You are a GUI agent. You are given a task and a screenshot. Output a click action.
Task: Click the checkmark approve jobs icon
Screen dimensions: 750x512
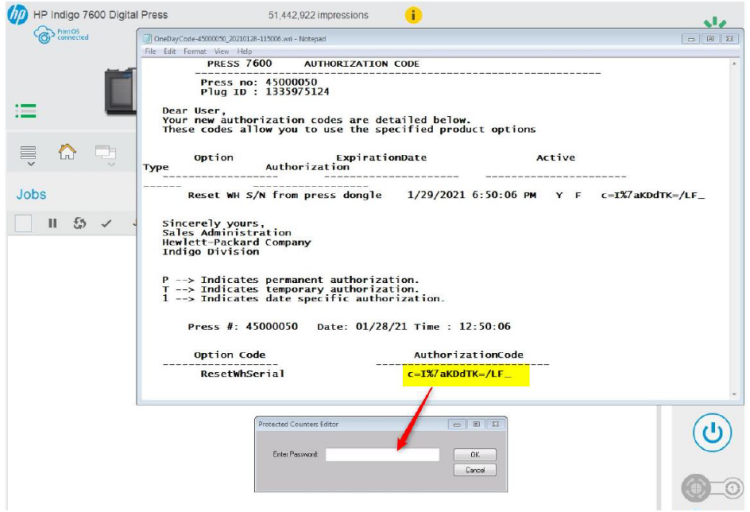pyautogui.click(x=106, y=223)
